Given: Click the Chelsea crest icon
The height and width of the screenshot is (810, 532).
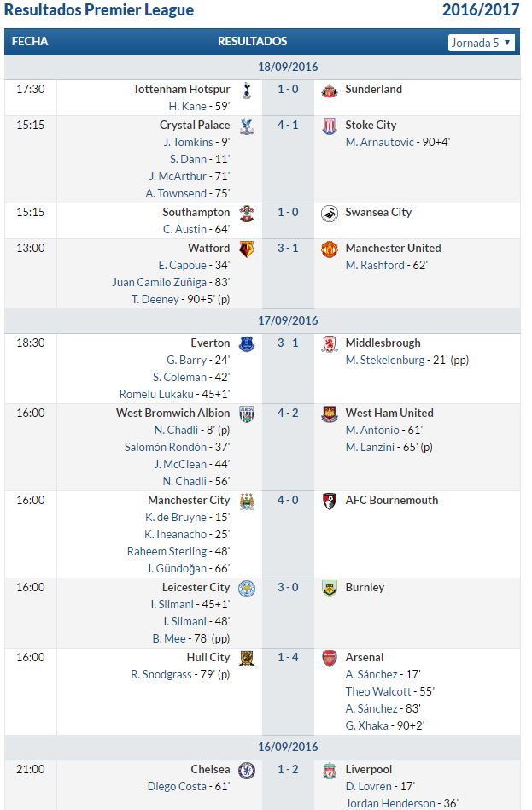Looking at the screenshot, I should click(247, 771).
